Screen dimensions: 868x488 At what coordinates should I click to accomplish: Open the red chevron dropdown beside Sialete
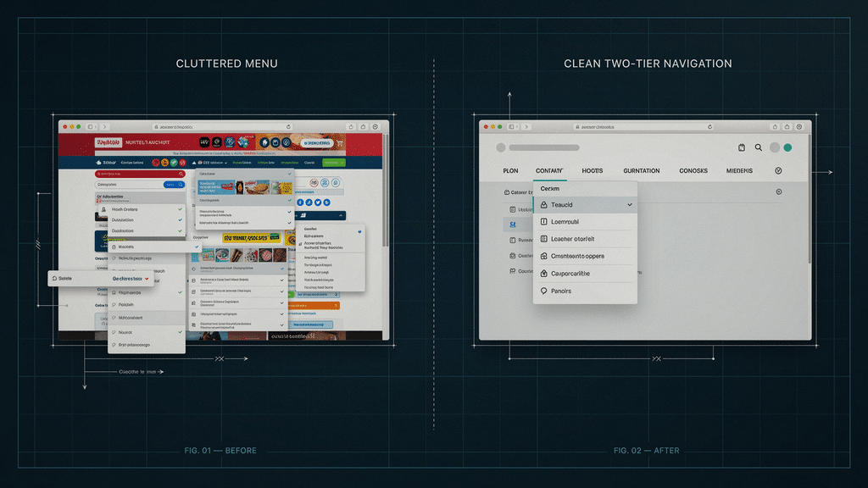tap(147, 279)
